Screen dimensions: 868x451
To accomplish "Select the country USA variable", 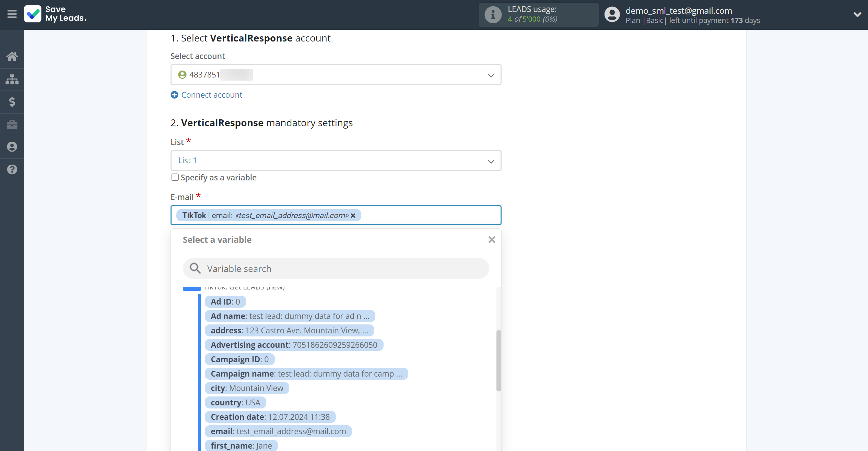I will 235,403.
